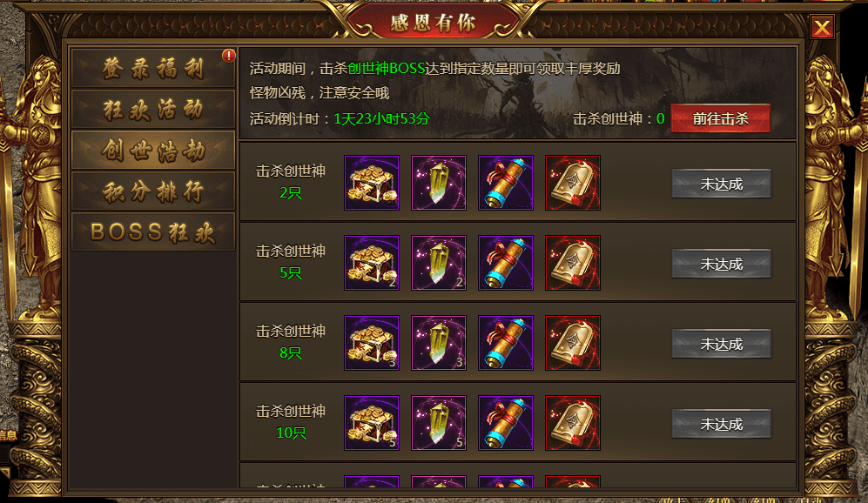Viewport: 868px width, 503px height.
Task: Click 未达成 button for 10只 reward
Action: pos(722,425)
